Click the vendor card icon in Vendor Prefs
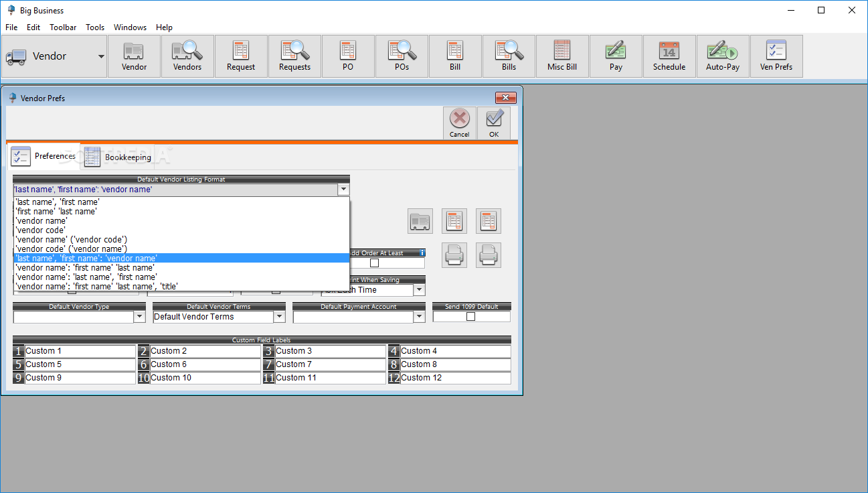Viewport: 868px width, 493px height. (x=420, y=221)
